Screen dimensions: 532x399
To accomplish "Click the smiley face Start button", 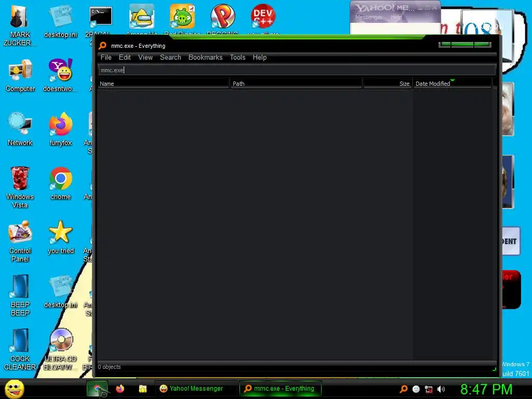I will [x=14, y=389].
